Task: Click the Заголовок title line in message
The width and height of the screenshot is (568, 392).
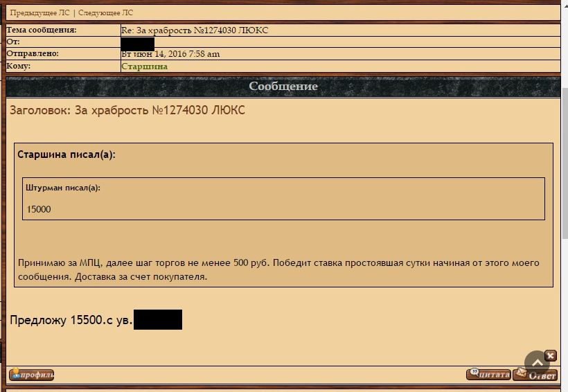Action: (x=127, y=110)
